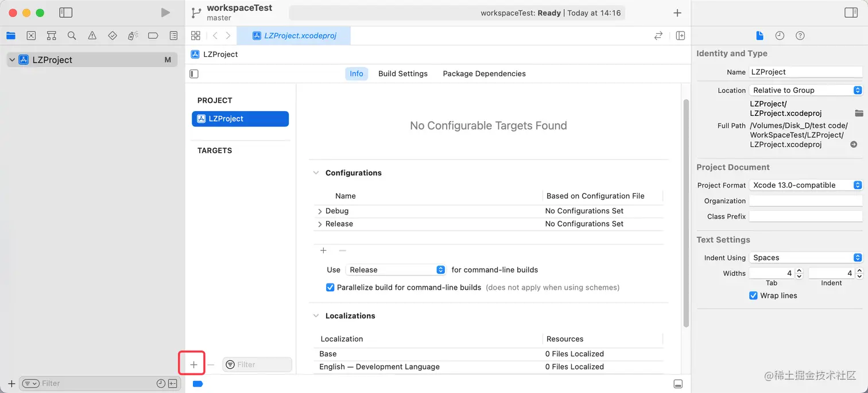The image size is (868, 393).
Task: Choose a folder for the project location
Action: coord(859,113)
